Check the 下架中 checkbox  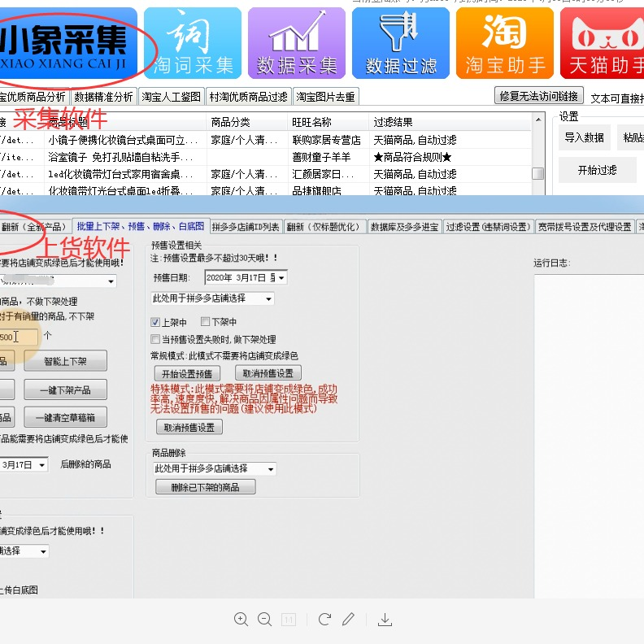[206, 321]
